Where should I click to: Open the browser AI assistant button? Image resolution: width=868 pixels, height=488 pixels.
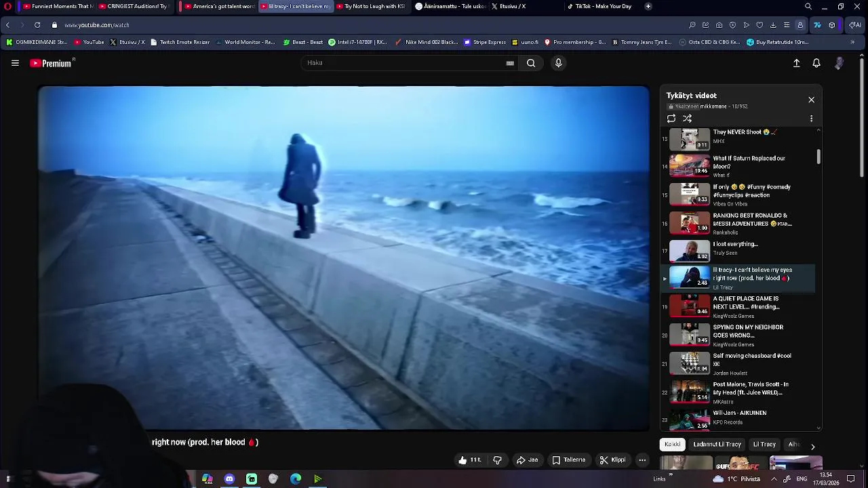click(855, 25)
